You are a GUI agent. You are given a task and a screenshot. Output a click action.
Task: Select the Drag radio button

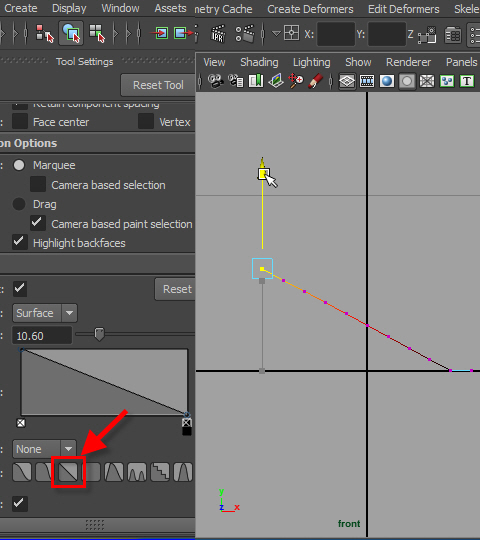(x=19, y=204)
